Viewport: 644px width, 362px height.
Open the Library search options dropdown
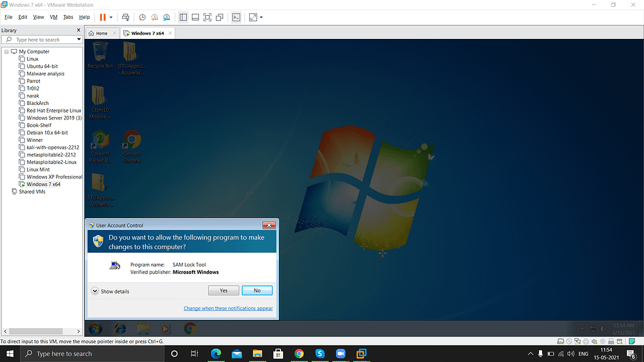tap(79, 40)
